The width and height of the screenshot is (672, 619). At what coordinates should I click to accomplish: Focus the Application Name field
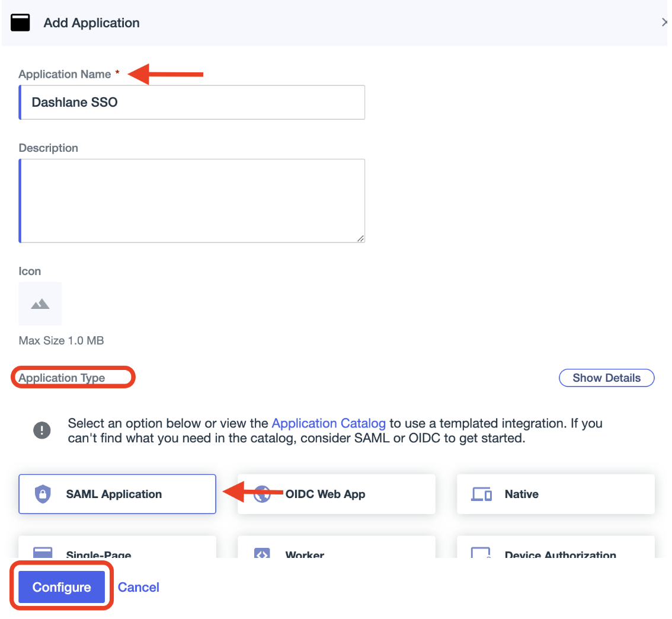(192, 103)
